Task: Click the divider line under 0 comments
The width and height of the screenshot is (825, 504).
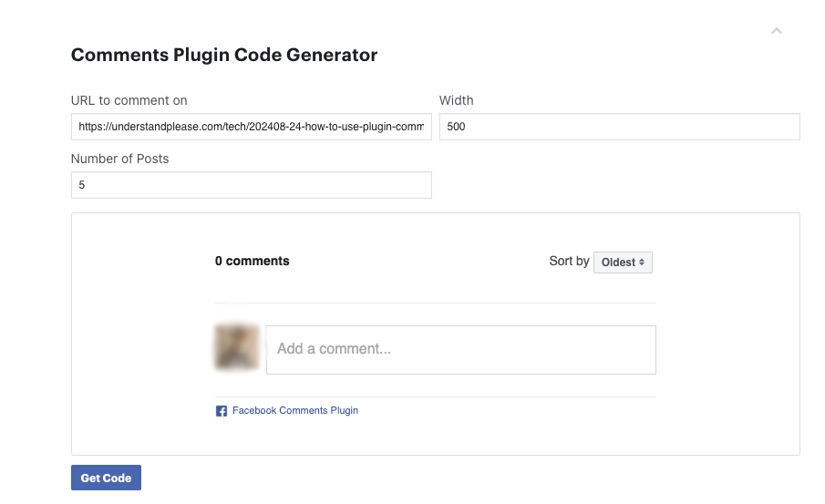Action: coord(436,303)
